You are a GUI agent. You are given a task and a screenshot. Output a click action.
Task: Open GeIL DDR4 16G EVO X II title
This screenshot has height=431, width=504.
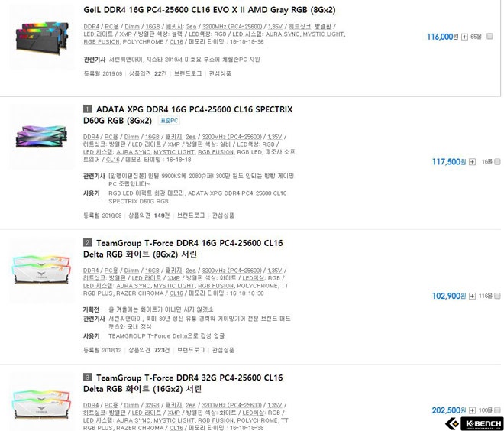point(209,10)
